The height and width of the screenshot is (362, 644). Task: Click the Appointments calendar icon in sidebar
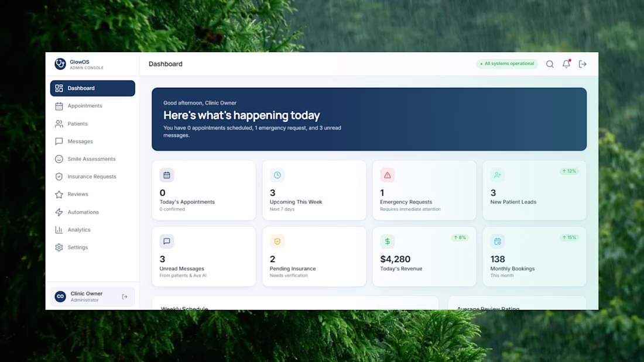pyautogui.click(x=59, y=106)
